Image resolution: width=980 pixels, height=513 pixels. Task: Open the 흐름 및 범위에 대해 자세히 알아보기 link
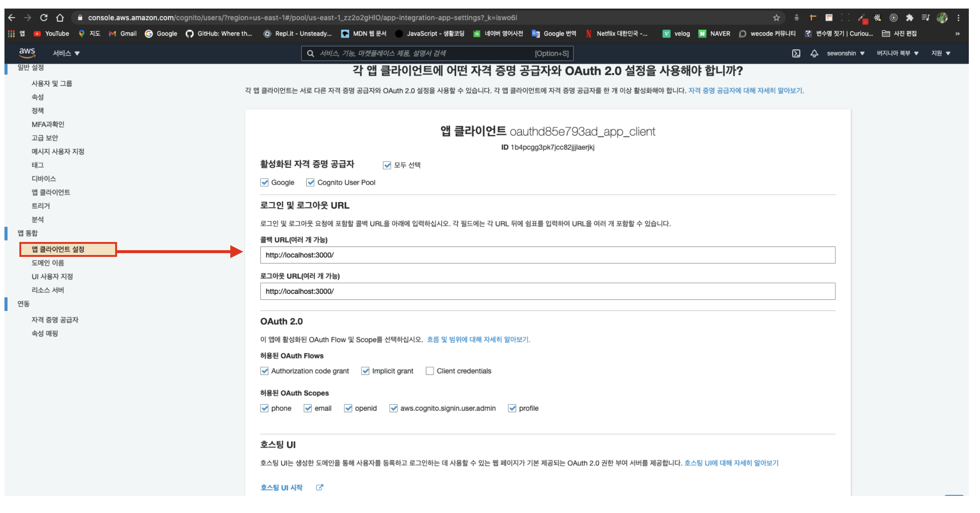478,340
